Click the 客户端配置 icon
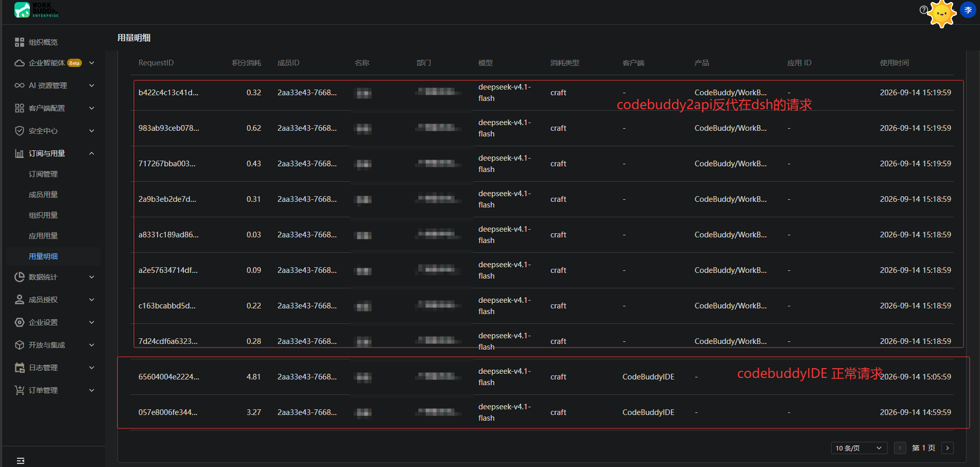Viewport: 980px width, 467px height. 20,108
